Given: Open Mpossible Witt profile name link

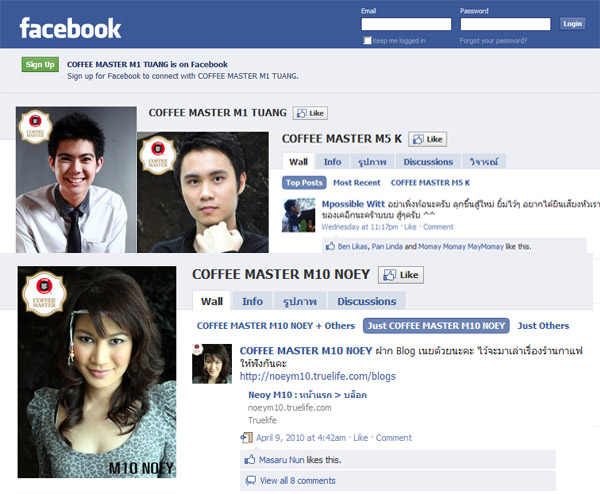Looking at the screenshot, I should click(353, 204).
